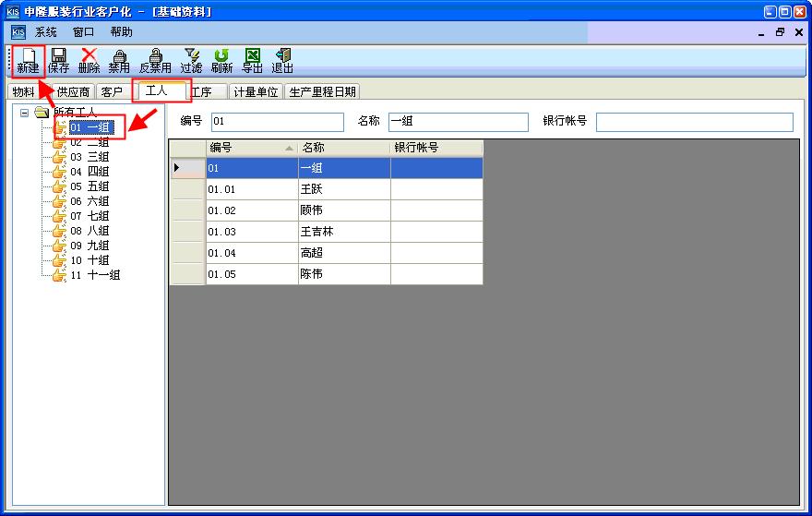Click the 导出 (Export) Excel icon
Image resolution: width=812 pixels, height=516 pixels.
coord(252,60)
